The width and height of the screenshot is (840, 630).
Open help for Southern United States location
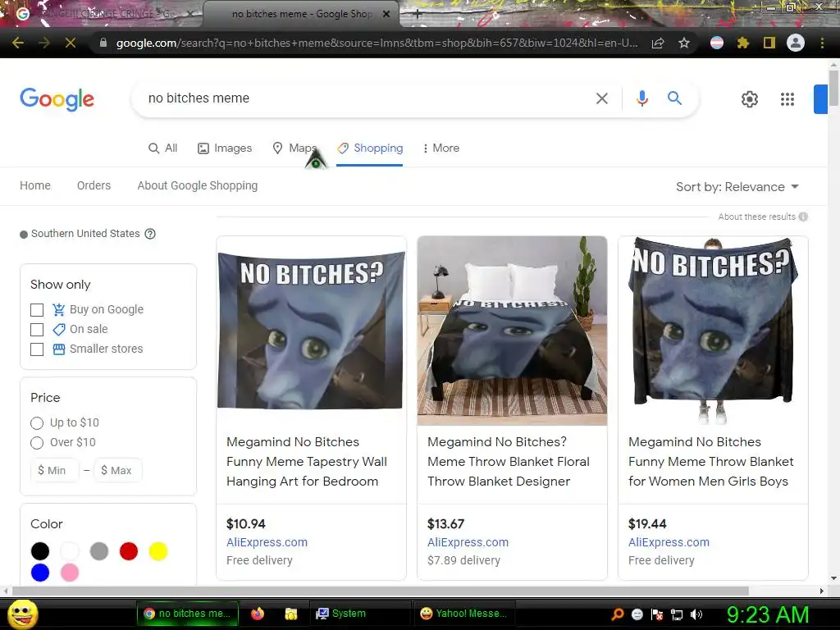pos(151,234)
